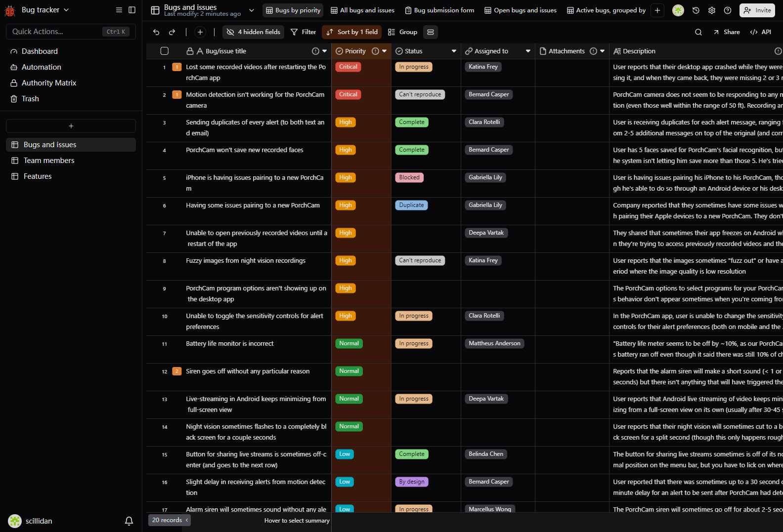783x532 pixels.
Task: Click Attachments column info icon
Action: [593, 51]
